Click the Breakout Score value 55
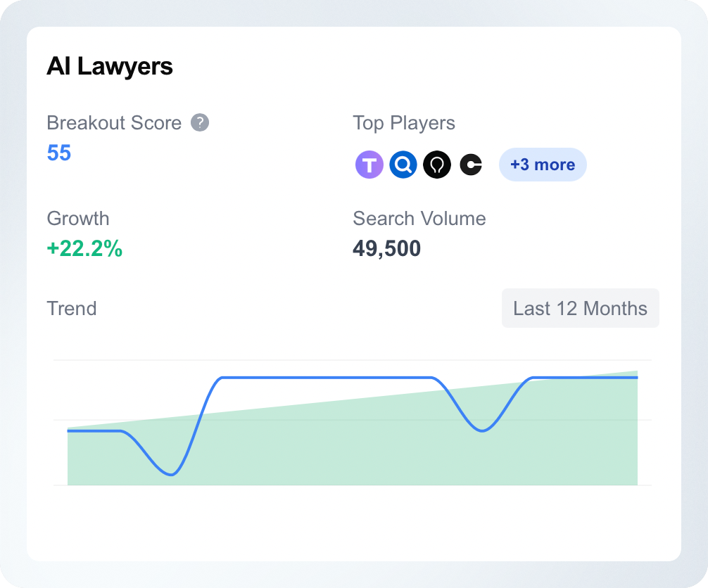 [x=59, y=153]
